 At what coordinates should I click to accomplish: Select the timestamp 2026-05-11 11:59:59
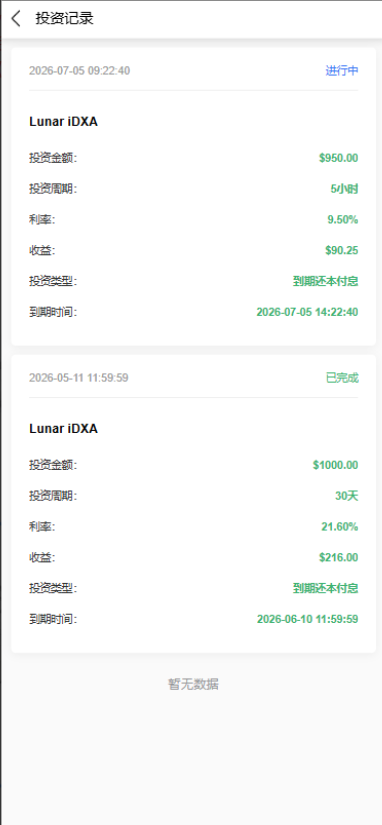click(79, 378)
